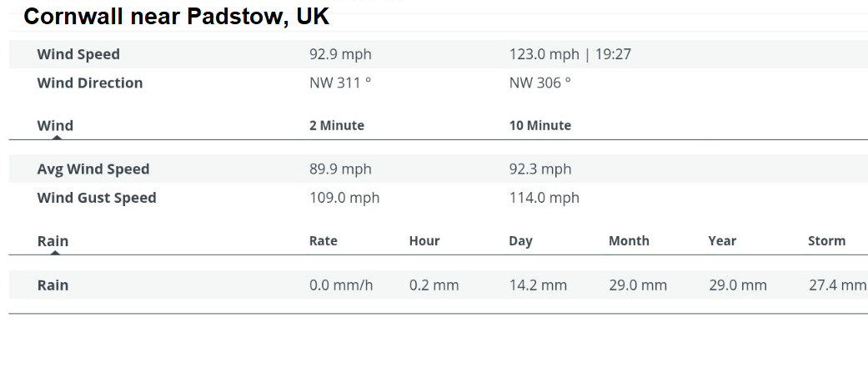The image size is (868, 368).
Task: Click the Wind Speed row label
Action: click(78, 54)
